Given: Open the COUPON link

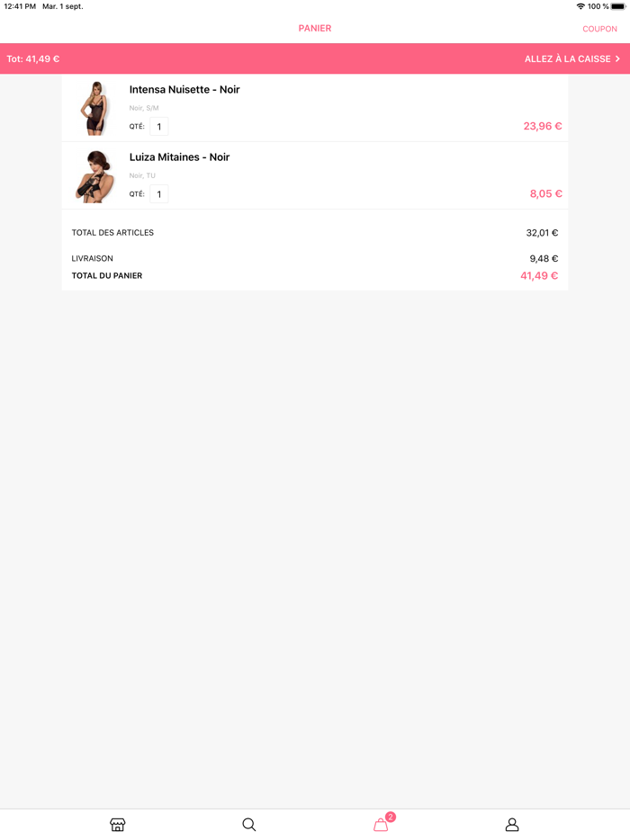Looking at the screenshot, I should click(x=599, y=28).
